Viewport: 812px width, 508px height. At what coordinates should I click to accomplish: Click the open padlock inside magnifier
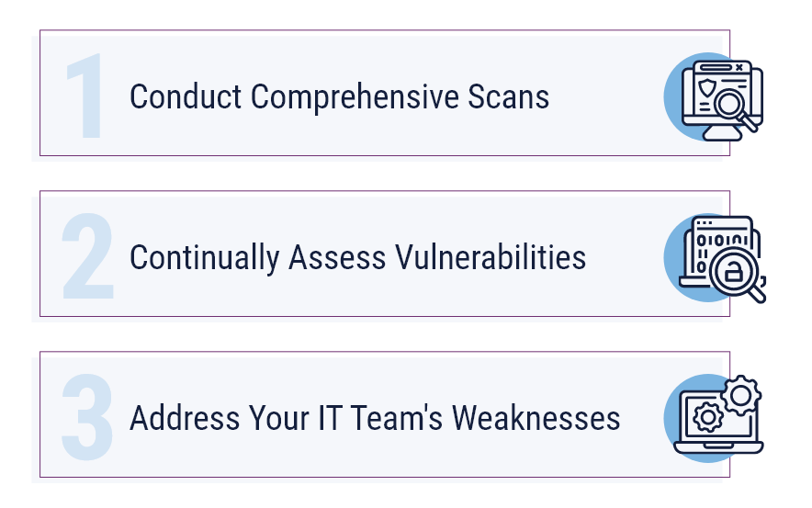click(733, 271)
